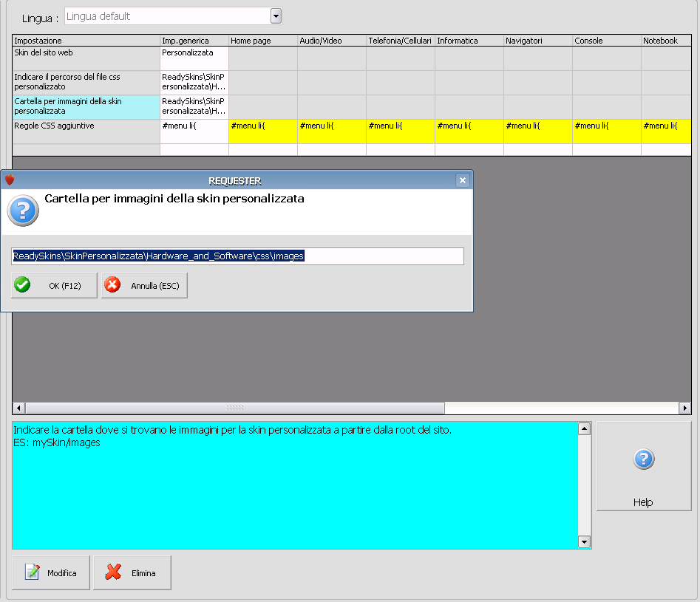The height and width of the screenshot is (602, 700).
Task: Click the yellow '#menu li{' cell under Audio/Video
Action: [x=332, y=131]
